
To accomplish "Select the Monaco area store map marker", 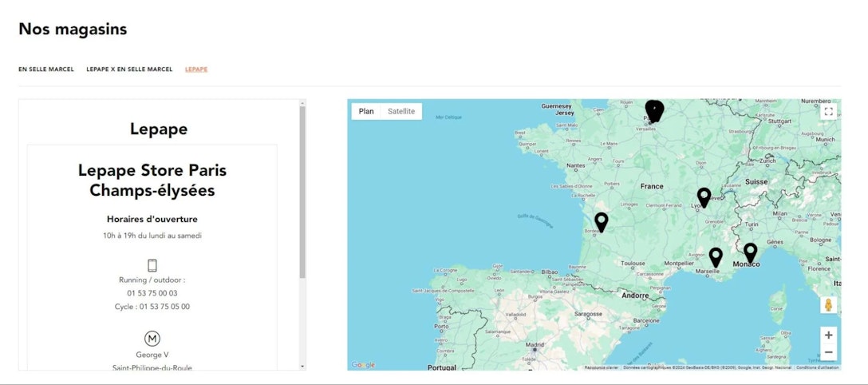I will tap(750, 252).
